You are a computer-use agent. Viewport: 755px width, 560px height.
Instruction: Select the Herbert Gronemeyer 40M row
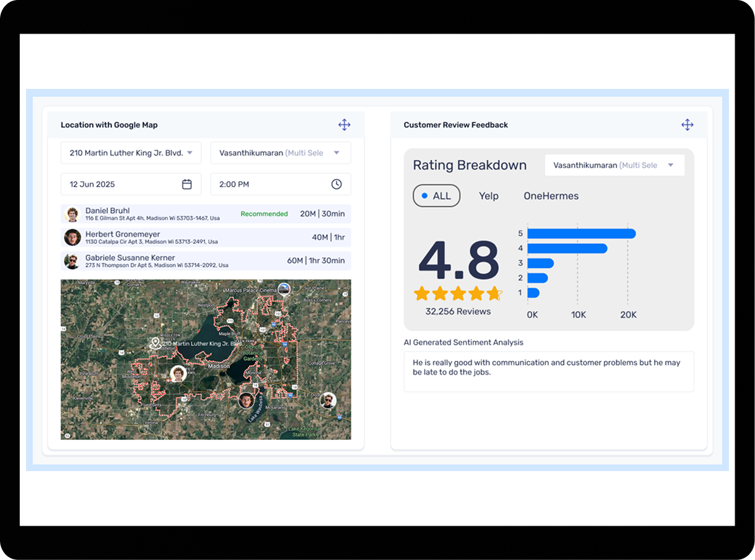click(206, 237)
